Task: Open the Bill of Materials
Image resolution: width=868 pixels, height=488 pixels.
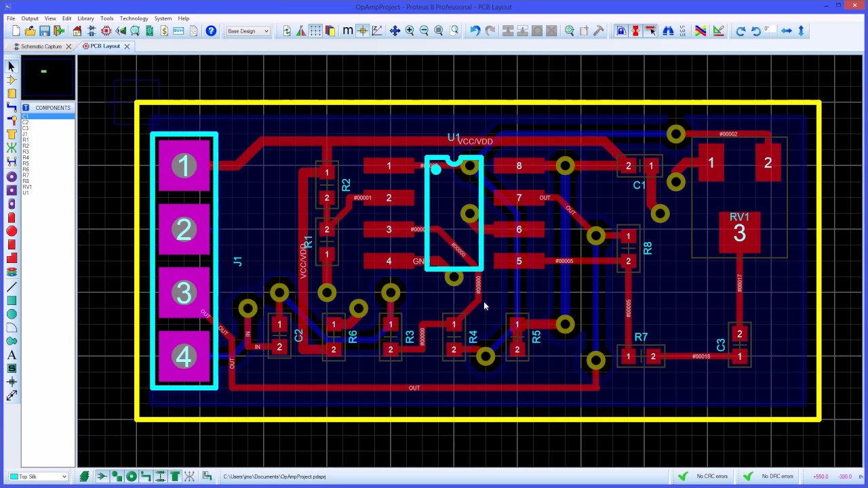Action: click(164, 30)
